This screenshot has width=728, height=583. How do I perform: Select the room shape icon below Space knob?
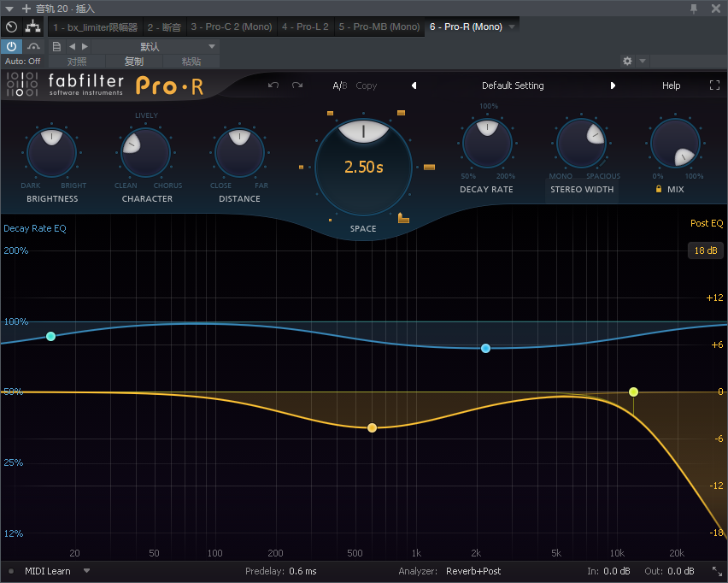(x=403, y=217)
